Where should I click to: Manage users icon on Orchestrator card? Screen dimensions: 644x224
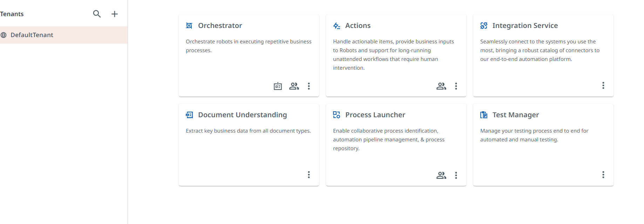pyautogui.click(x=294, y=86)
